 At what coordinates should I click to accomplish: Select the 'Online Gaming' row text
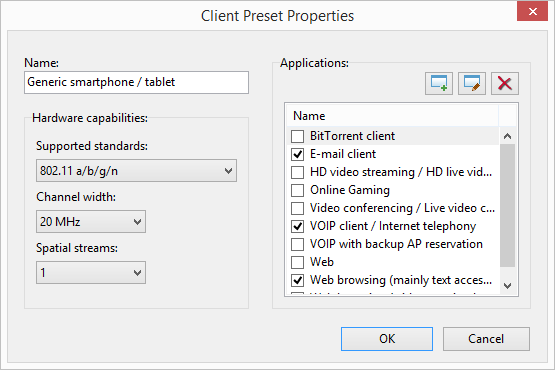coord(350,190)
